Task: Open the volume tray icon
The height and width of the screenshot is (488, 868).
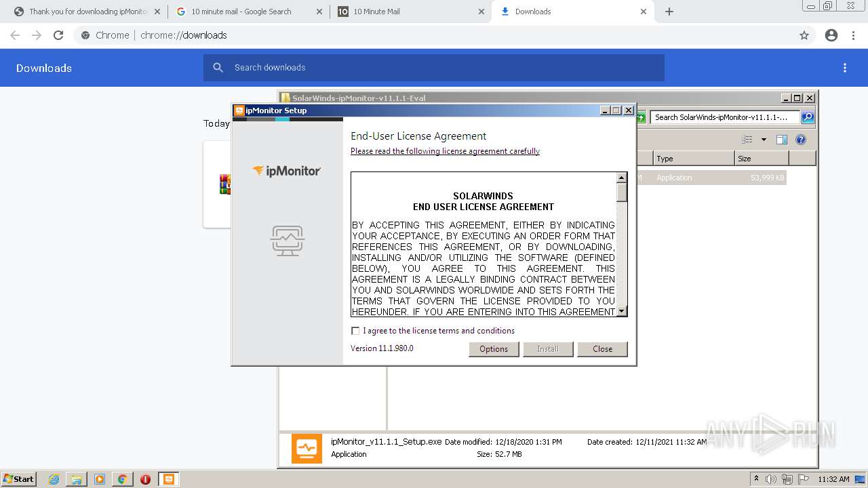Action: click(x=771, y=479)
